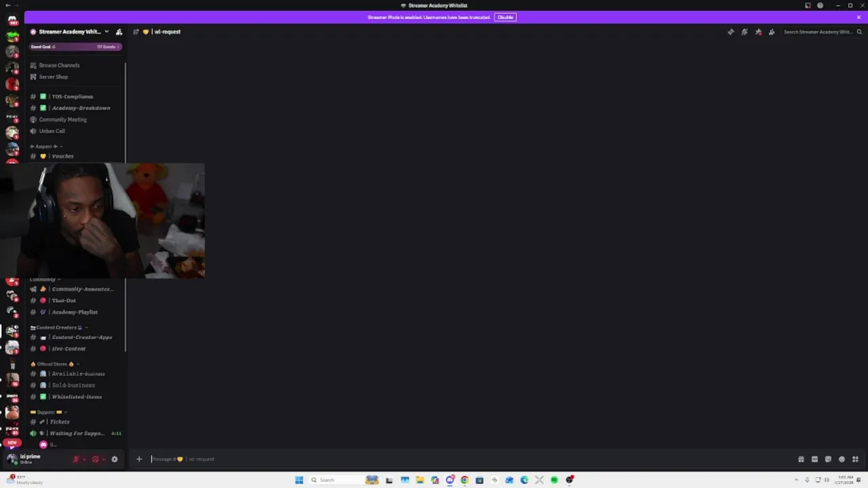The image size is (868, 488).
Task: Open the Academy-Playlist channel
Action: [75, 312]
